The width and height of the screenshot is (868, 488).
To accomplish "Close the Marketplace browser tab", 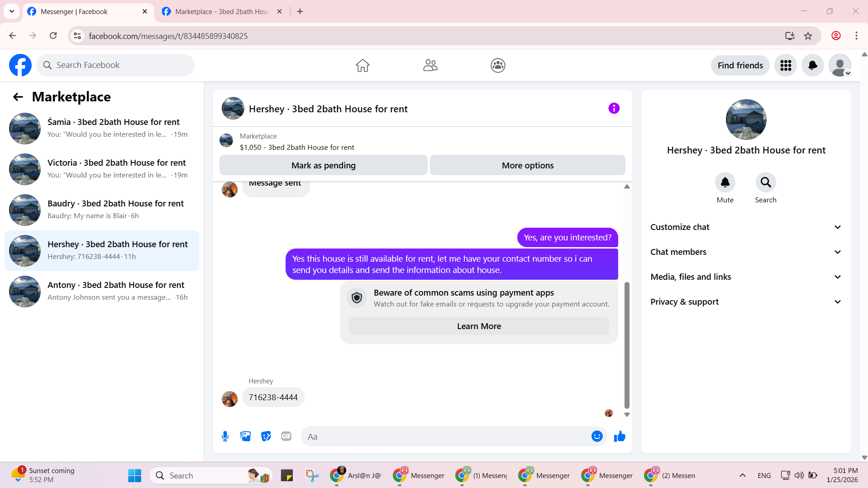I will [280, 12].
